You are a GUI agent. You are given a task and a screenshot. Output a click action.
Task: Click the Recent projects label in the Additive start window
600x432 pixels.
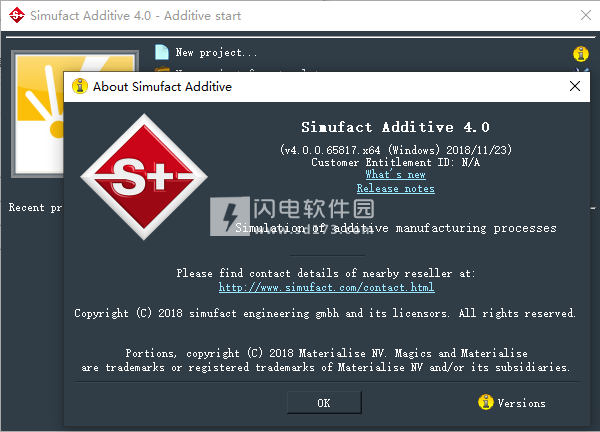click(x=35, y=207)
